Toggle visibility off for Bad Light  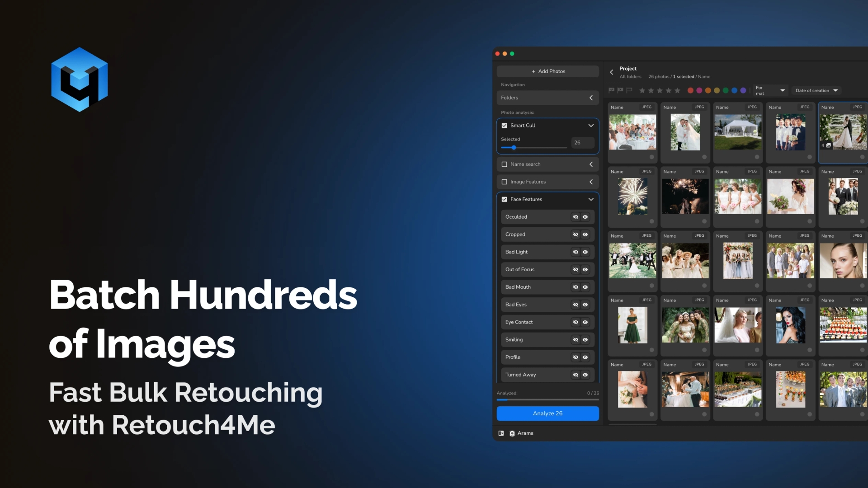[x=576, y=252]
